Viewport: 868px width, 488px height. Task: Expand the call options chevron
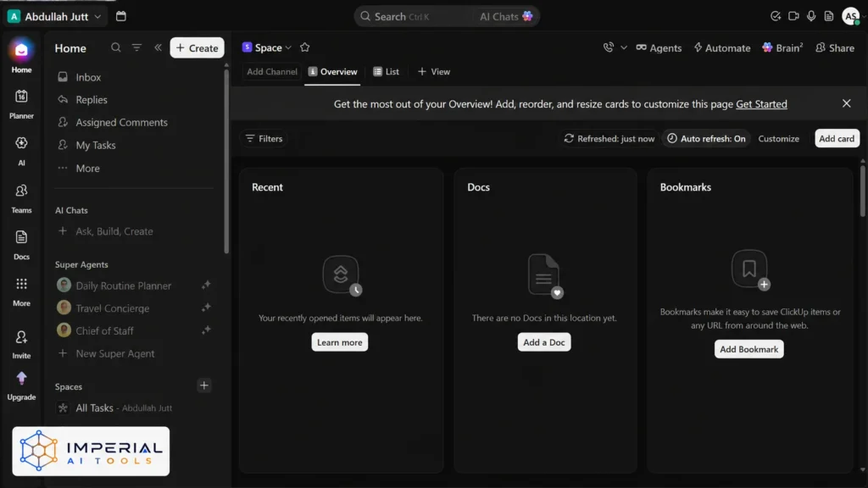tap(623, 47)
